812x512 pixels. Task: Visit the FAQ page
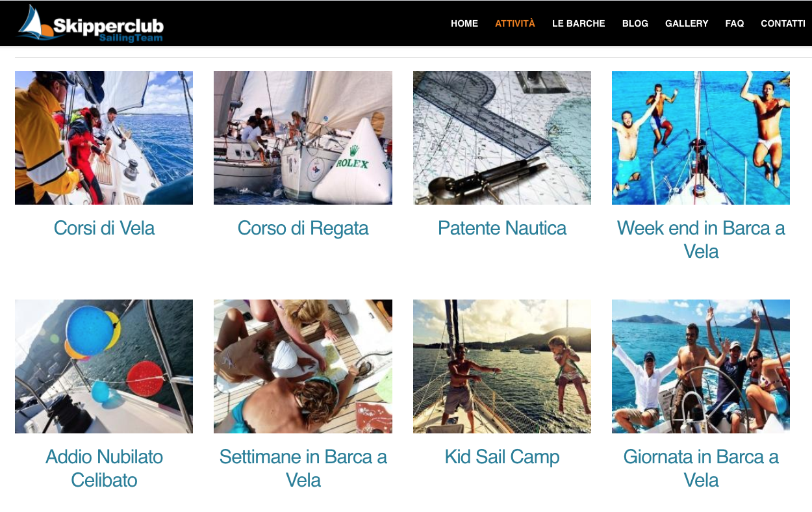pos(735,23)
